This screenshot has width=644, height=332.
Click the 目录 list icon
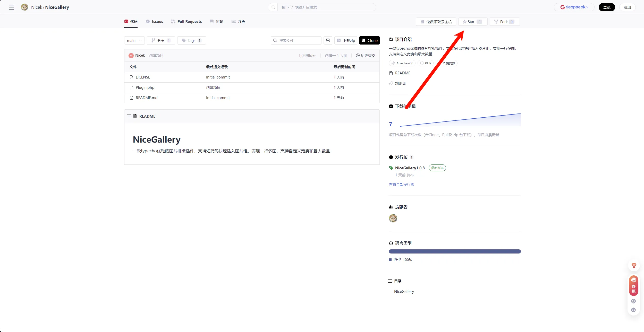(390, 281)
